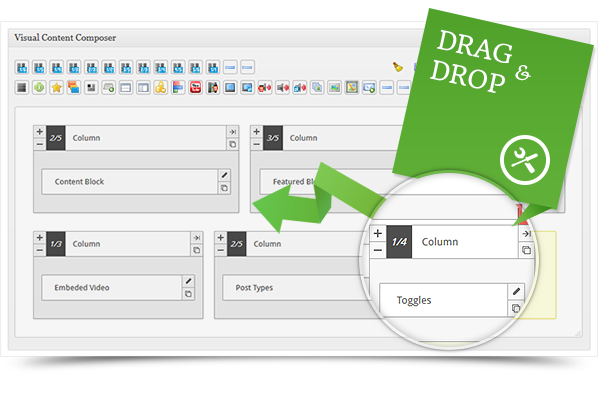Copy the 1/3 column with Embeded Video
The image size is (600, 394).
(197, 250)
